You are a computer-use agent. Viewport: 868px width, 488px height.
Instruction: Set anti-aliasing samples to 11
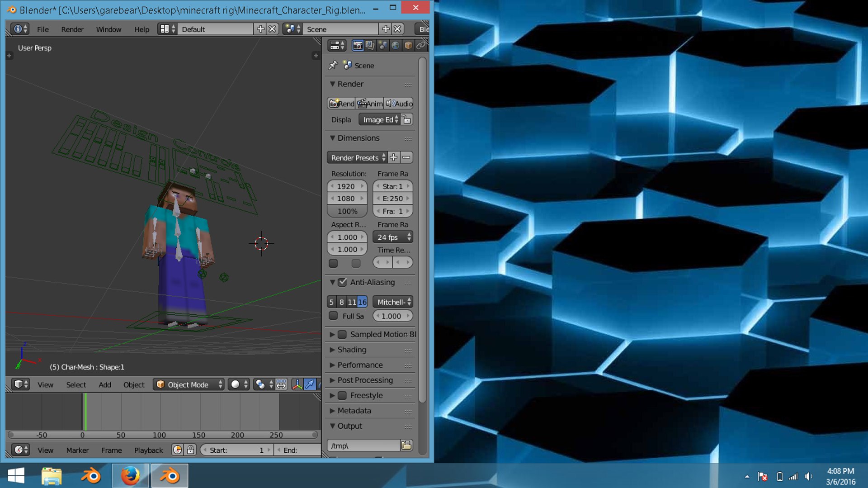click(352, 302)
